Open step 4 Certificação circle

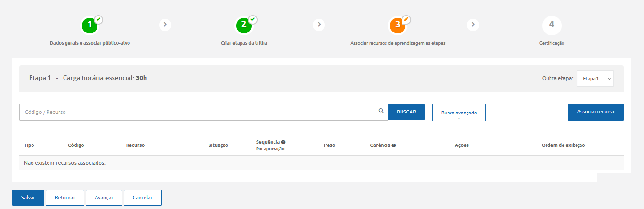[x=551, y=25]
